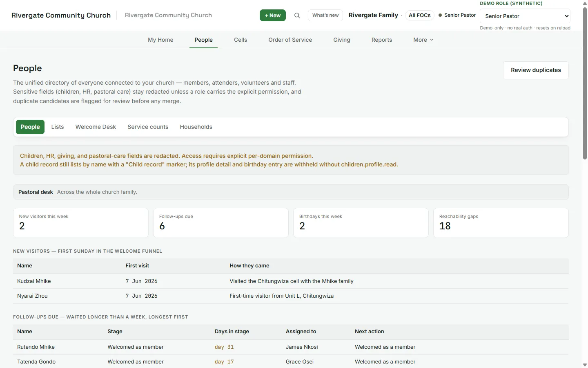
Task: Open the What's new panel
Action: [325, 15]
